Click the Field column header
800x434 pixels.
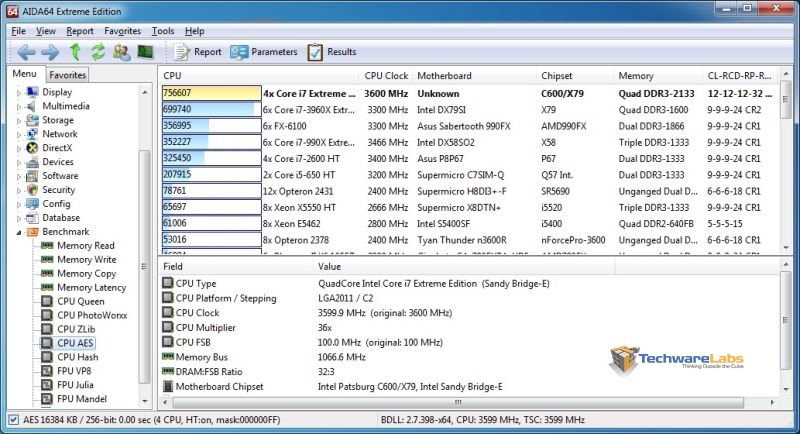(236, 267)
